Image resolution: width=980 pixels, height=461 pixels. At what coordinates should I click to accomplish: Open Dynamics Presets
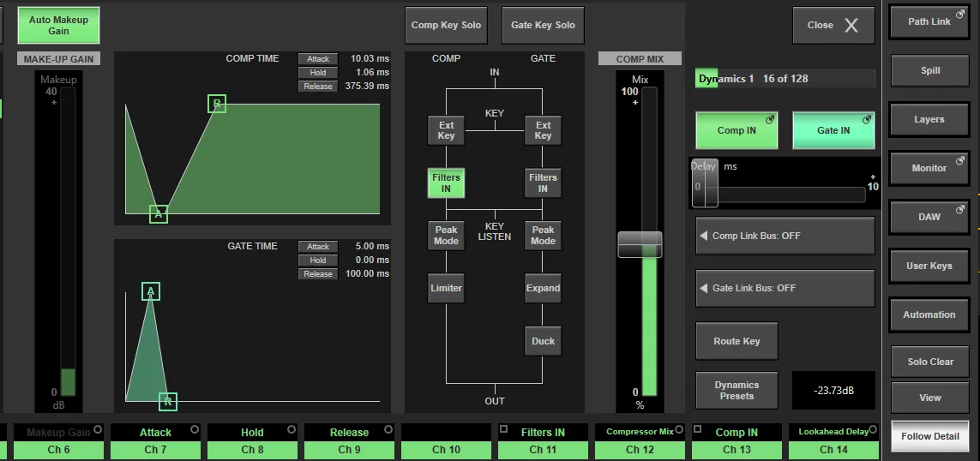click(737, 391)
